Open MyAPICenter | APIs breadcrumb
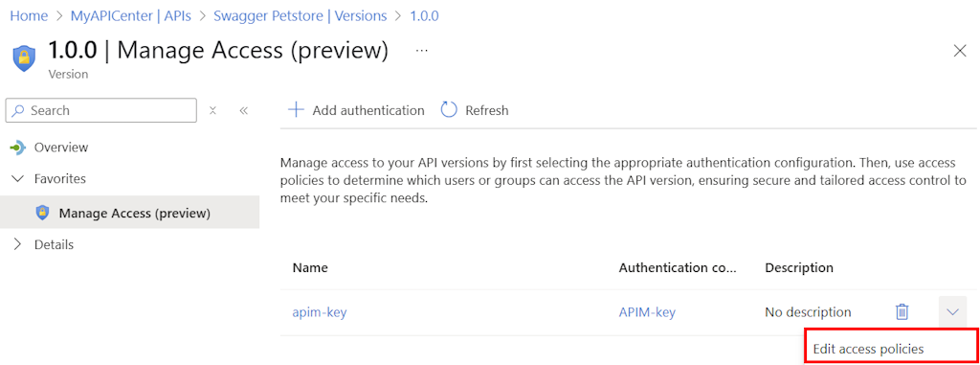This screenshot has width=980, height=365. (130, 15)
